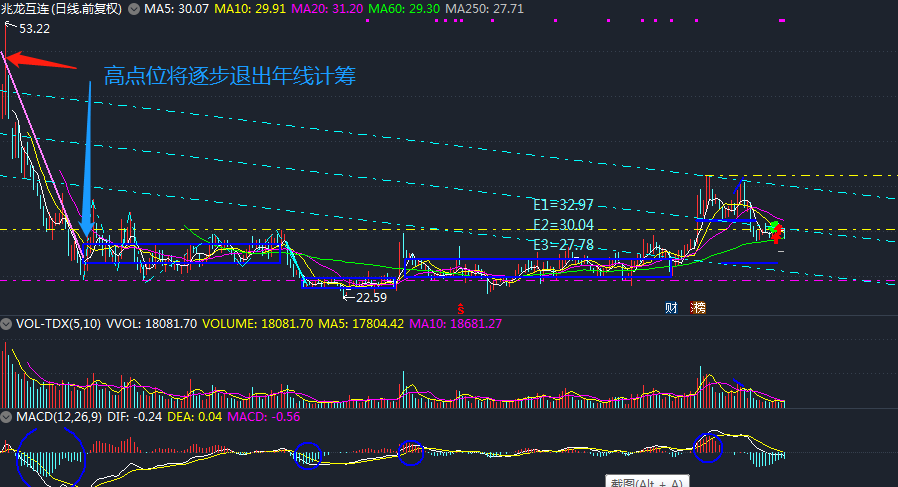The height and width of the screenshot is (487, 898).
Task: Click the large red arrow pointing at the peak
Action: coord(41,61)
